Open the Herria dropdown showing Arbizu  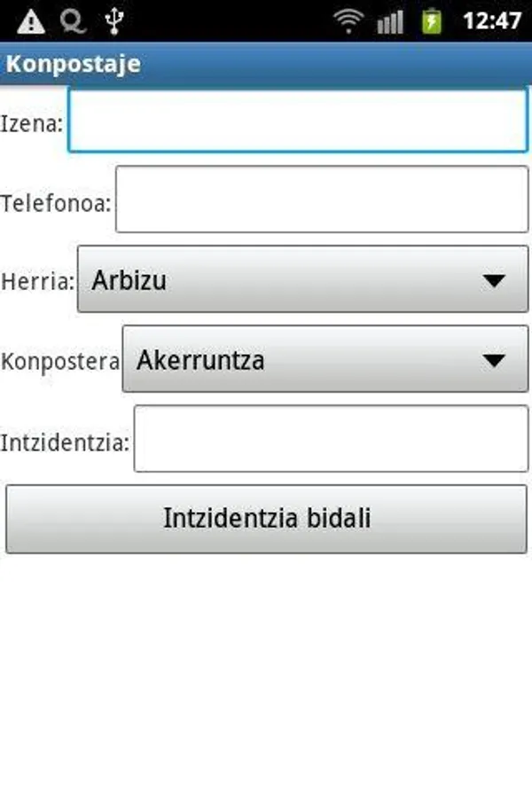[x=284, y=280]
